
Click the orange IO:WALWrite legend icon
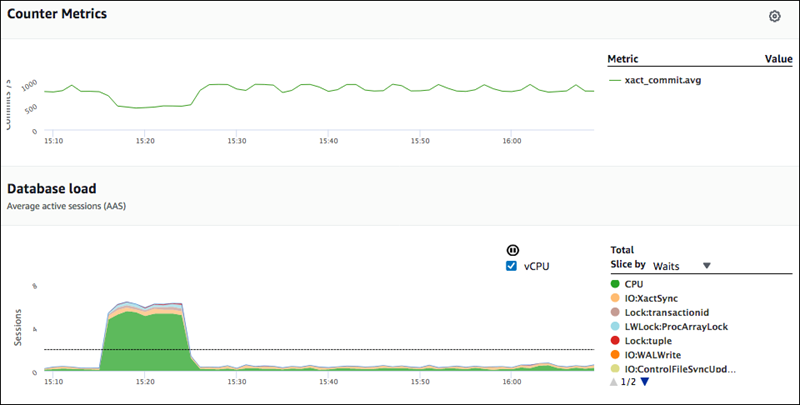coord(615,354)
